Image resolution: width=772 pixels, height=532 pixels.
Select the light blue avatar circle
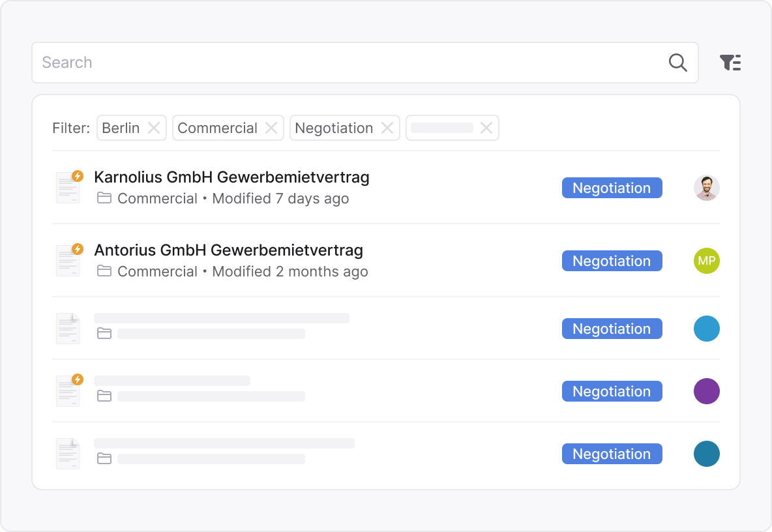click(x=706, y=329)
